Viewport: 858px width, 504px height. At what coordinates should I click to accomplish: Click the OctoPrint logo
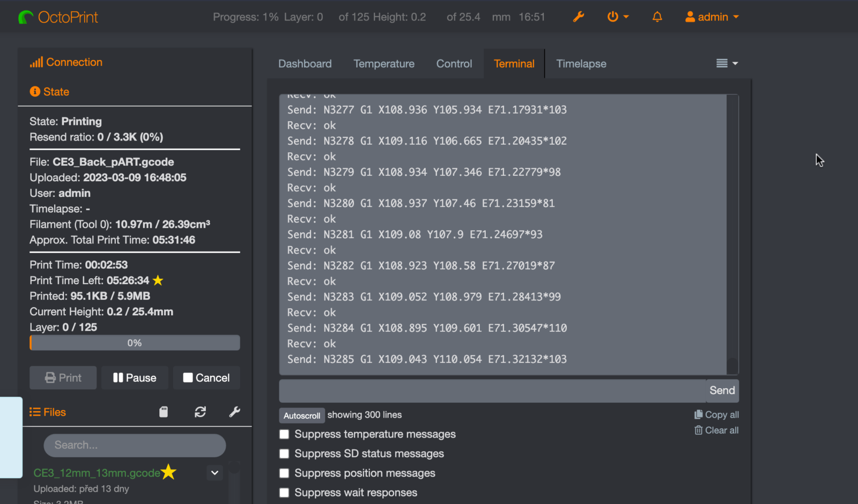pyautogui.click(x=58, y=17)
